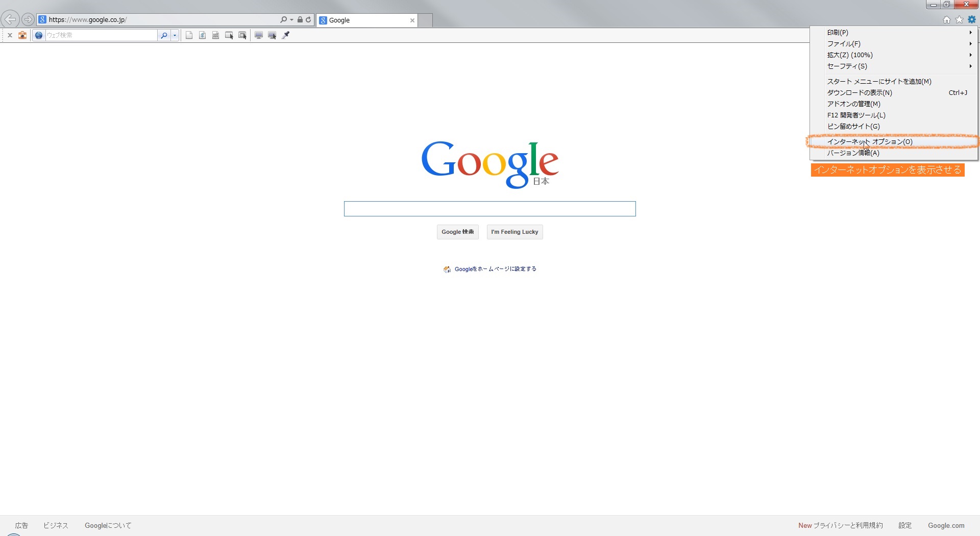Open the セーフティ(S) submenu

(x=894, y=66)
